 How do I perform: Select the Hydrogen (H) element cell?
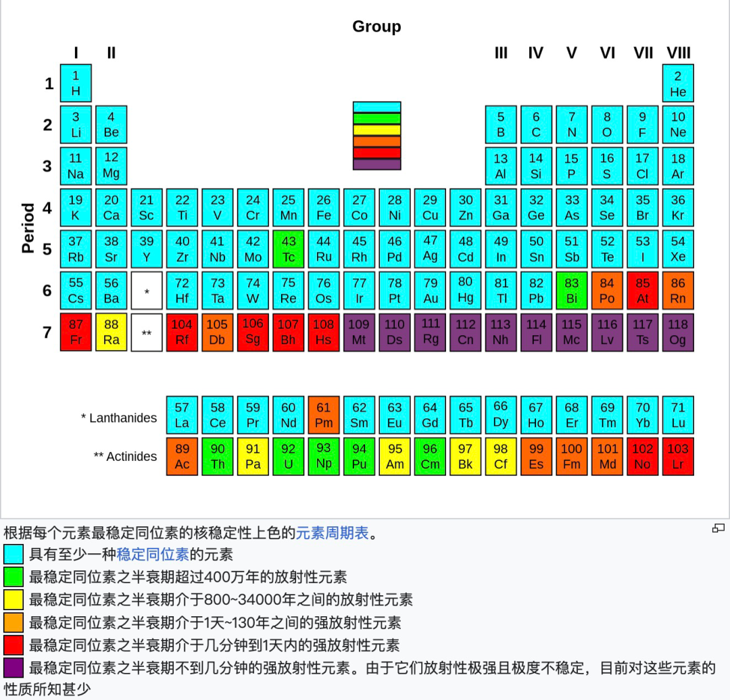[x=76, y=83]
